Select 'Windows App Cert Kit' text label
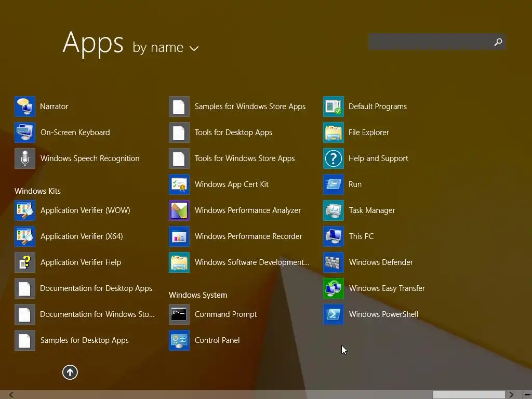532x399 pixels. 231,184
